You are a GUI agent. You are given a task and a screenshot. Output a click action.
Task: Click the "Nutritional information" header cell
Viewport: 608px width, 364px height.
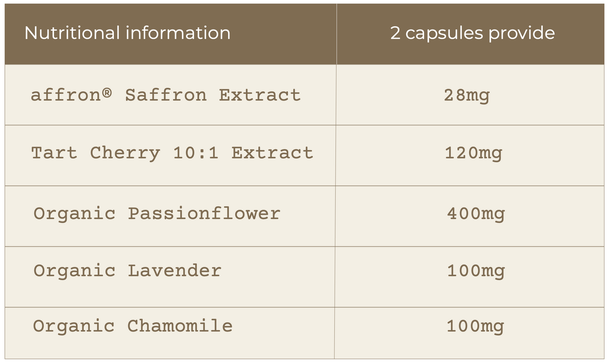pos(127,33)
